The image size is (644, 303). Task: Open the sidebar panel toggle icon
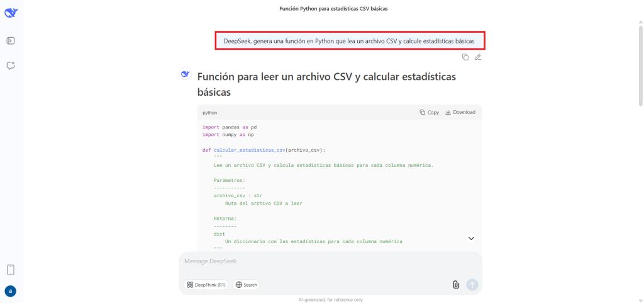[x=11, y=41]
